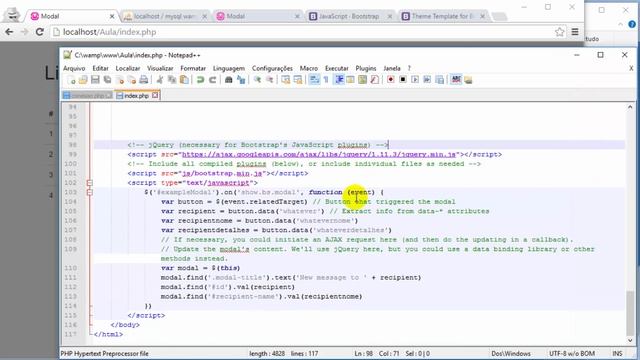Create a new file in Notepad++ toolbar

point(71,80)
